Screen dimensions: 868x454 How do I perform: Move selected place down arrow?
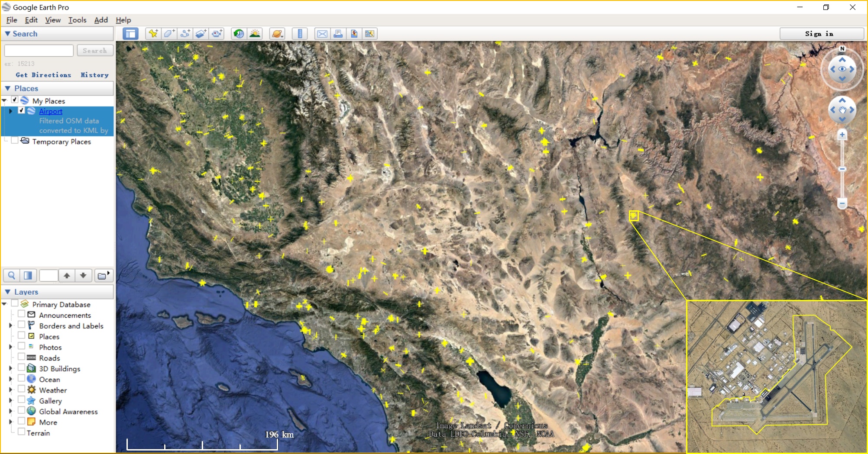pos(83,276)
